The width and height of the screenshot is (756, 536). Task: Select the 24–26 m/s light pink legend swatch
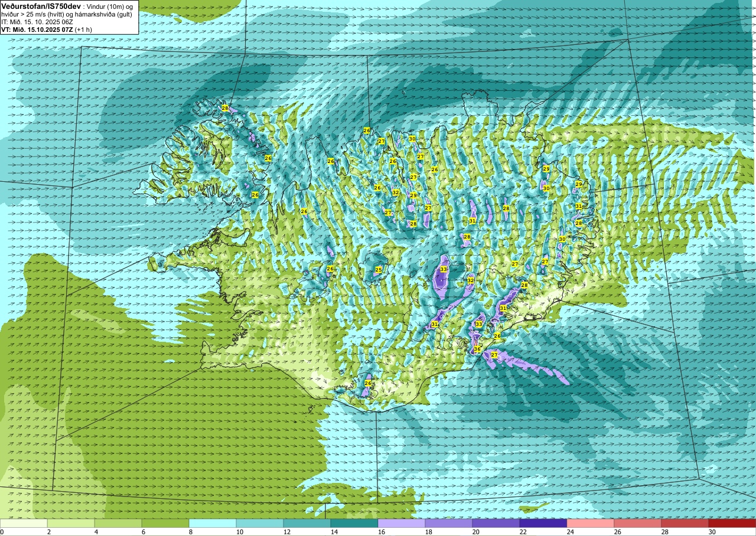[x=591, y=523]
